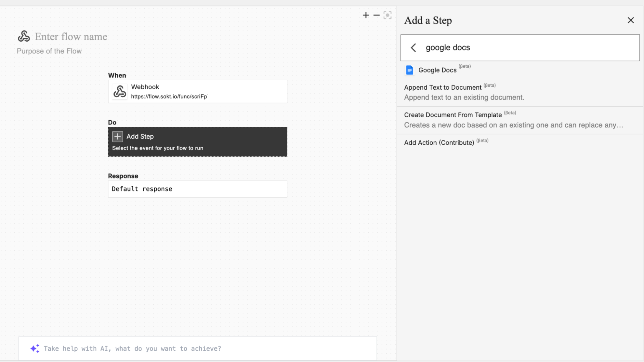The image size is (644, 362).
Task: Click the Enter flow name field
Action: click(71, 37)
